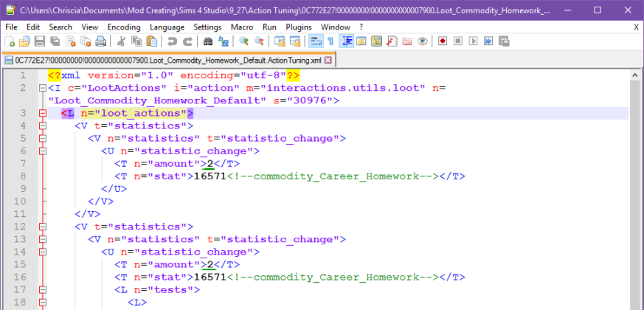Collapse the LootActions fold on line 2
644x310 pixels.
42,89
